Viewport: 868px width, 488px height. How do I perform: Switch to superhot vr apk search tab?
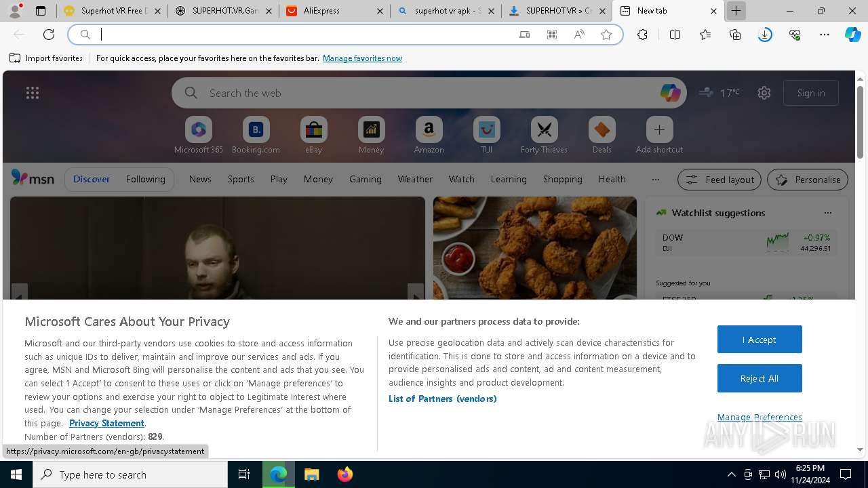(446, 11)
